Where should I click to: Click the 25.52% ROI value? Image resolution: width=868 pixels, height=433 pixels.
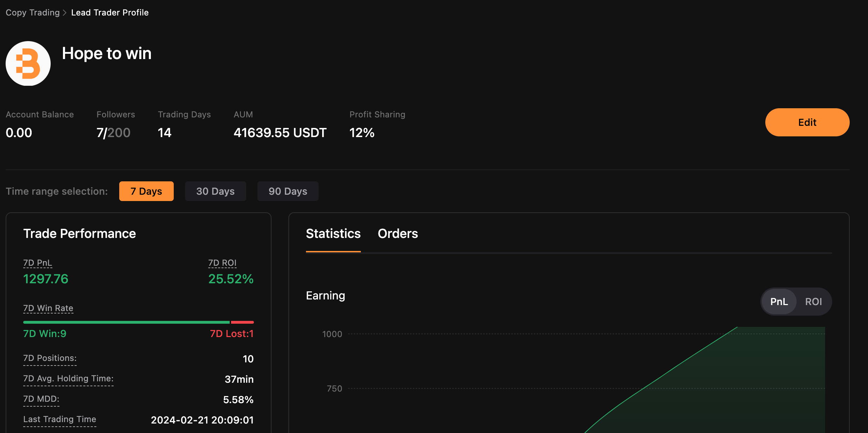coord(231,279)
